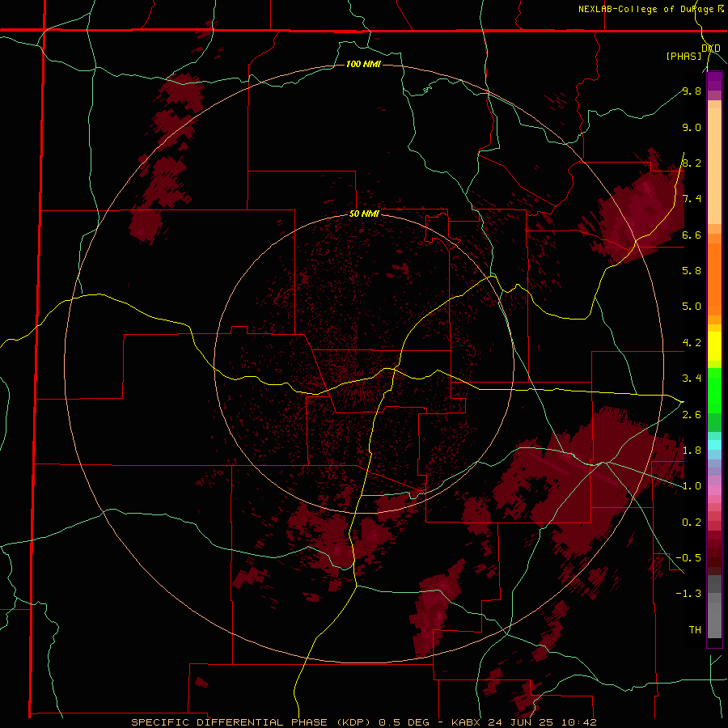Pick the orange band on color bar
This screenshot has height=728, width=728.
[x=714, y=278]
